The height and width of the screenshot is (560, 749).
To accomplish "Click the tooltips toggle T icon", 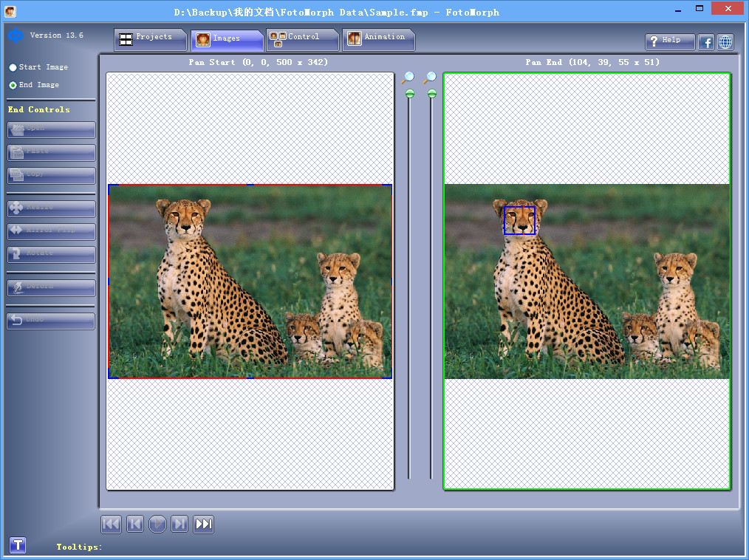I will (x=18, y=545).
